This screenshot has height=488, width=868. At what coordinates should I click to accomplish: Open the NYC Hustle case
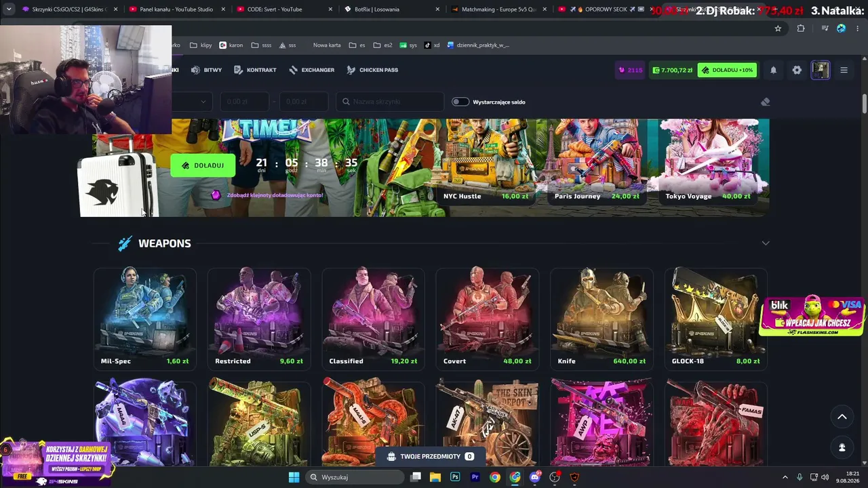(x=486, y=163)
